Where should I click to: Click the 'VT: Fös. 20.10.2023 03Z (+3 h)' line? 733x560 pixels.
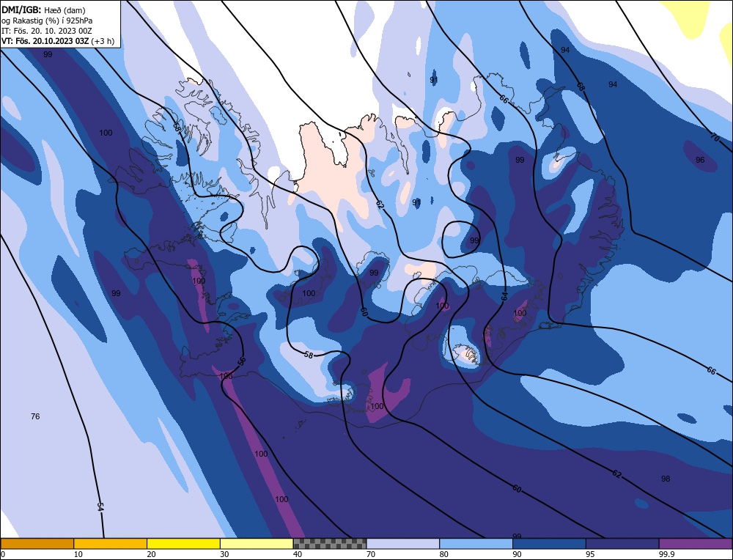pyautogui.click(x=58, y=41)
